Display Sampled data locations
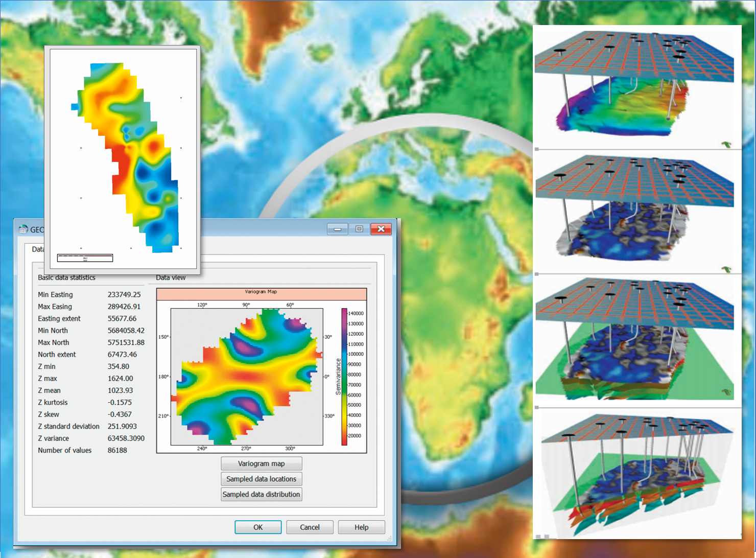This screenshot has width=756, height=558. [x=261, y=479]
